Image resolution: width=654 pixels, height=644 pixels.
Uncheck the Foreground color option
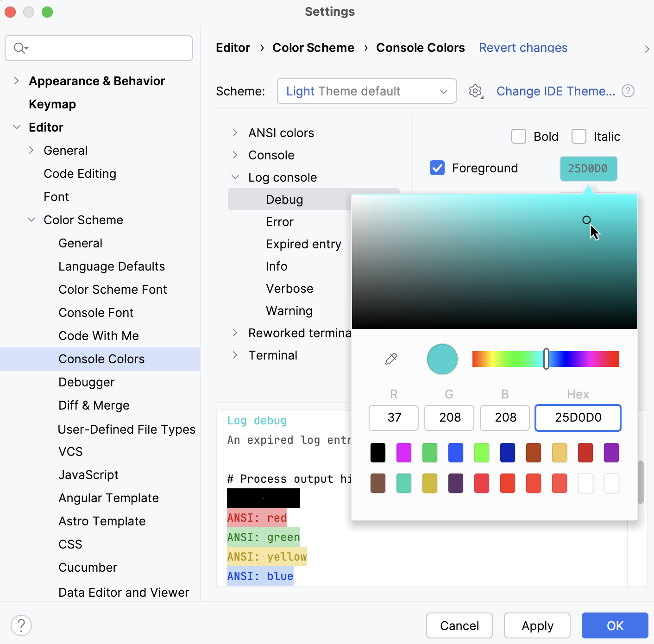[437, 168]
